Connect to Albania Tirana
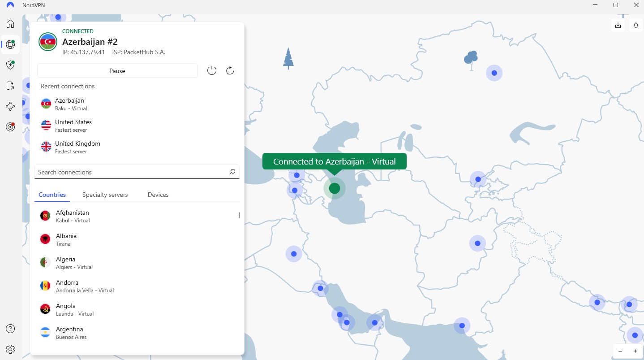This screenshot has width=644, height=360. coord(136,239)
